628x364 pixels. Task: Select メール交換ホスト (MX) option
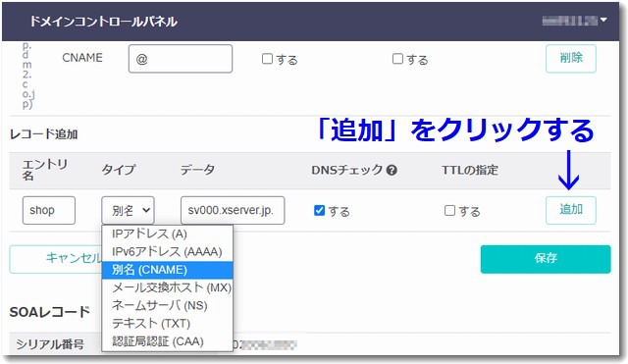[x=168, y=287]
